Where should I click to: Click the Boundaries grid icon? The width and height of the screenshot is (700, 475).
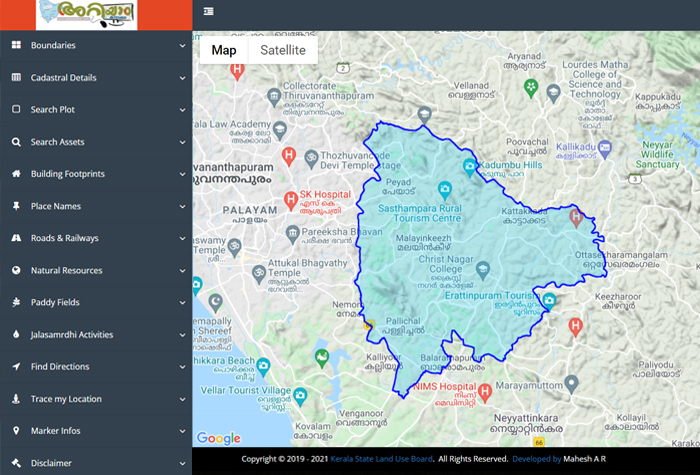pos(16,46)
